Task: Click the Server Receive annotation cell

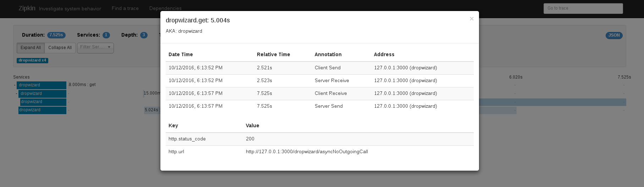Action: [x=332, y=81]
